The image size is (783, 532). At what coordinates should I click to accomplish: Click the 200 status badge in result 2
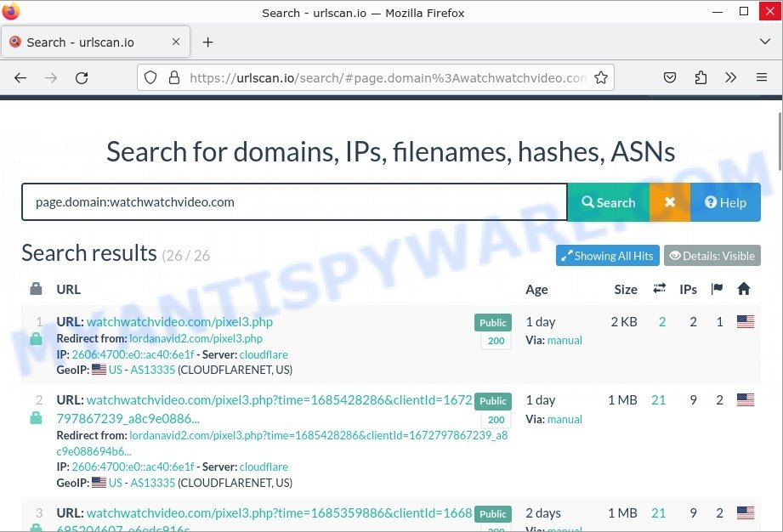click(496, 420)
